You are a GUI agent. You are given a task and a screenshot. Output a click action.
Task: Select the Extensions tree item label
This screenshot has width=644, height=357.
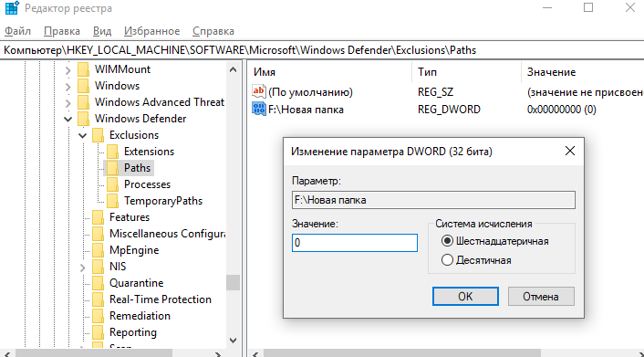(149, 152)
